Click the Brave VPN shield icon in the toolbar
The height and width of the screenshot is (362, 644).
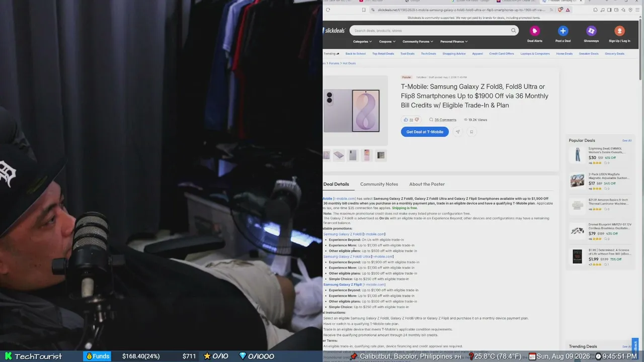point(630,10)
